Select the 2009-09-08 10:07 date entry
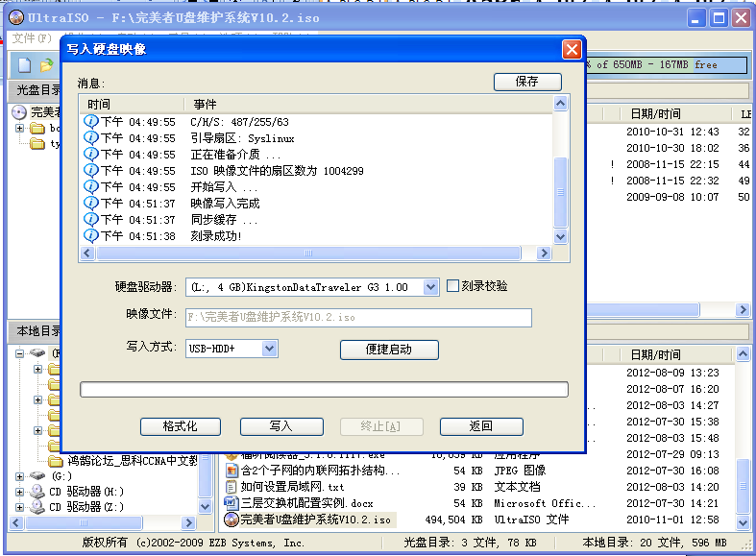 672,197
